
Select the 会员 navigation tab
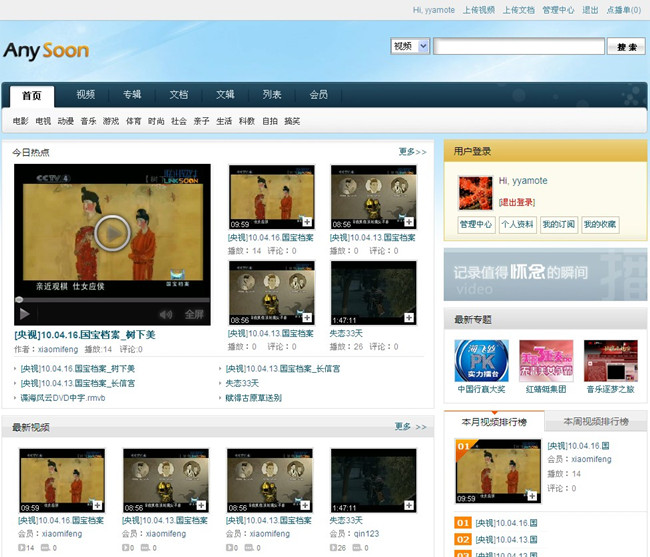click(x=318, y=95)
